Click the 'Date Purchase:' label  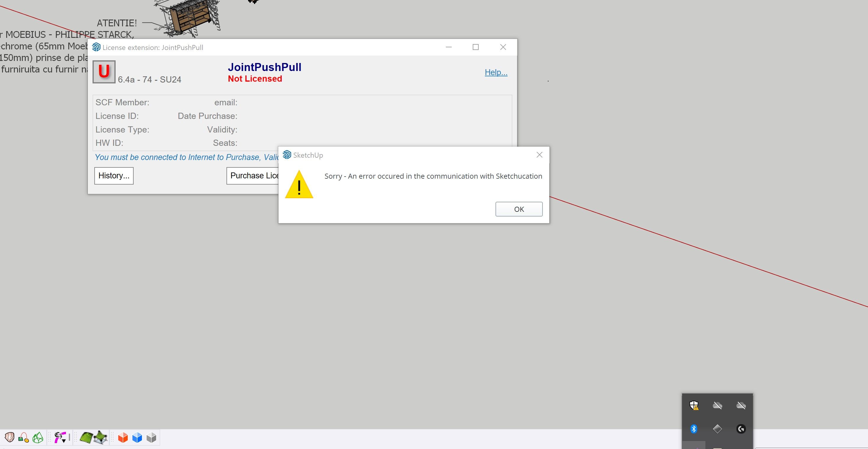(x=208, y=116)
